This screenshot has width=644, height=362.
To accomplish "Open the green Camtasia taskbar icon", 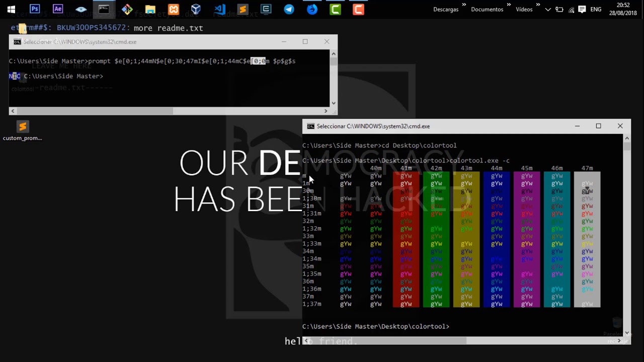I will pos(335,9).
